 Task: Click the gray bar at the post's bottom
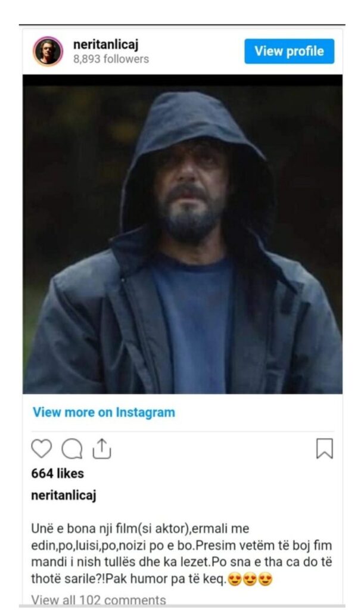click(182, 606)
